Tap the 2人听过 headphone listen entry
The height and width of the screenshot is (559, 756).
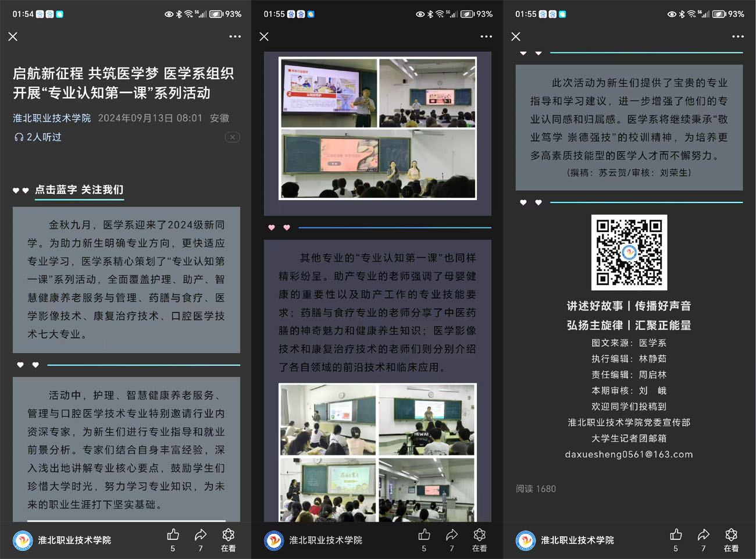pyautogui.click(x=38, y=137)
